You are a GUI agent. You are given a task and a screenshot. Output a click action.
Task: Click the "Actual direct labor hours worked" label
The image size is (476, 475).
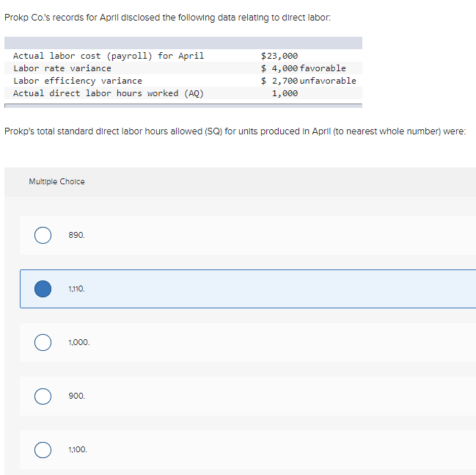[x=109, y=93]
